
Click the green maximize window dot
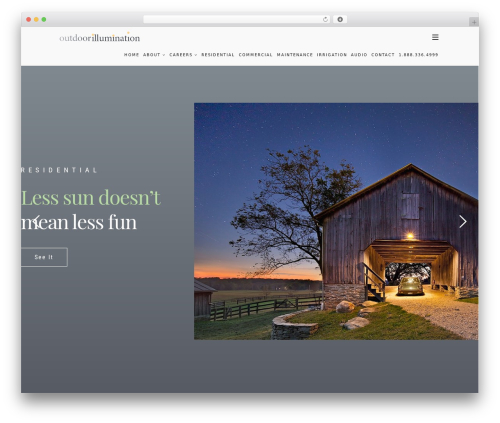pyautogui.click(x=44, y=20)
